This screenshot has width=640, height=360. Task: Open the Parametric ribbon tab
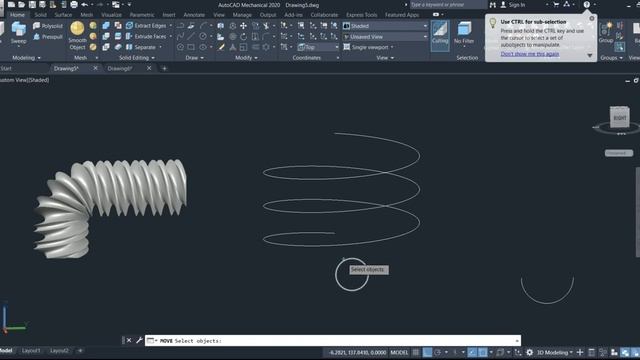tap(142, 15)
